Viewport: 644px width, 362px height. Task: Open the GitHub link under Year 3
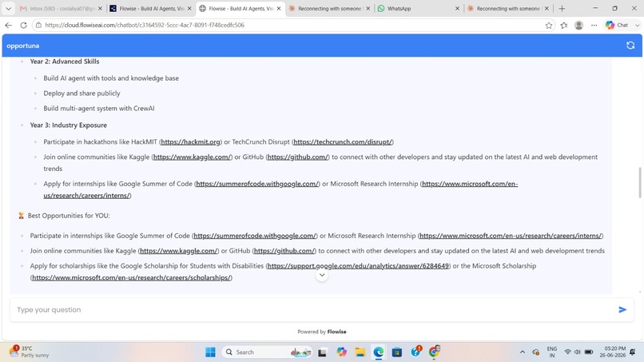tap(298, 157)
